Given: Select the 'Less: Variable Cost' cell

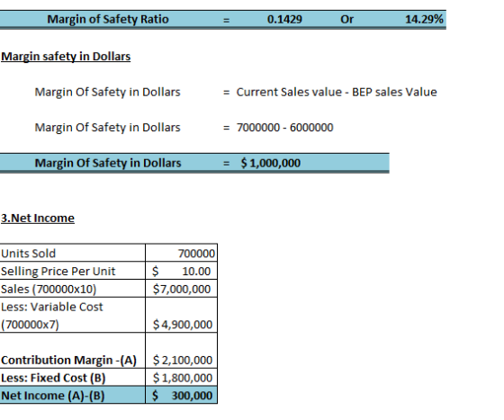Looking at the screenshot, I should point(73,316).
